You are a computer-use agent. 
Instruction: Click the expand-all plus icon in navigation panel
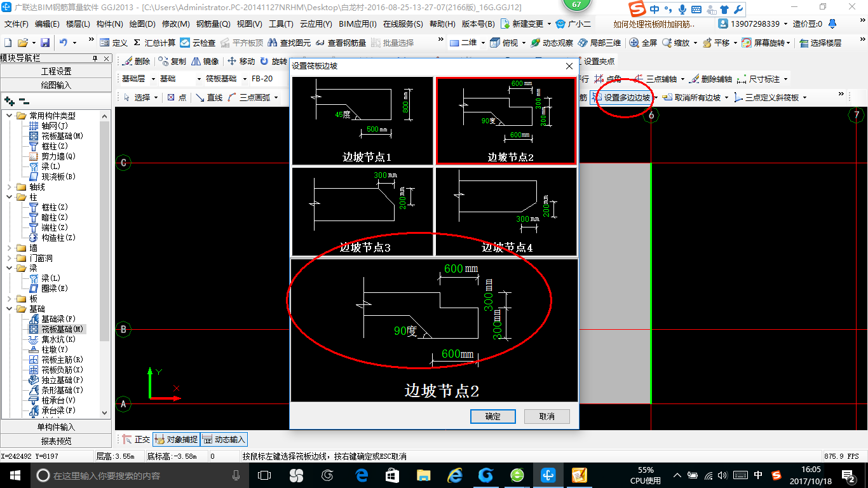point(9,100)
